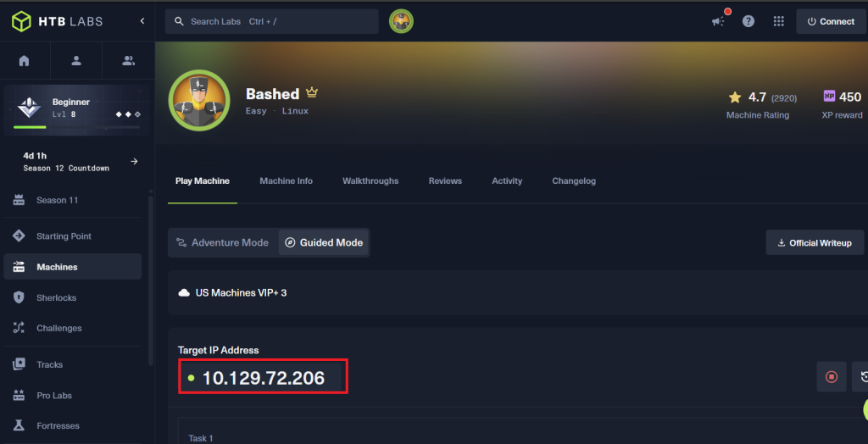Click the Sherlocks shield icon
The height and width of the screenshot is (444, 868).
tap(19, 297)
